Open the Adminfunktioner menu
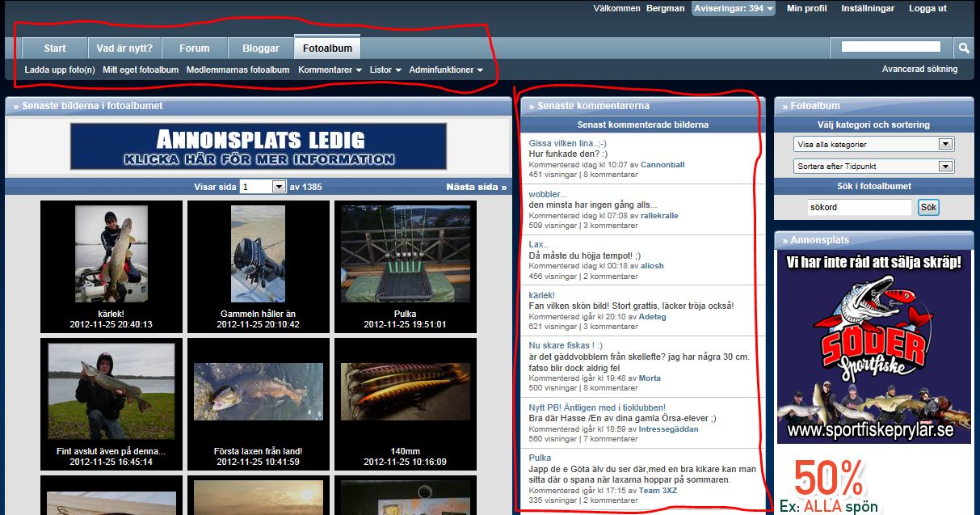Screen dimensions: 980x515 tap(446, 70)
